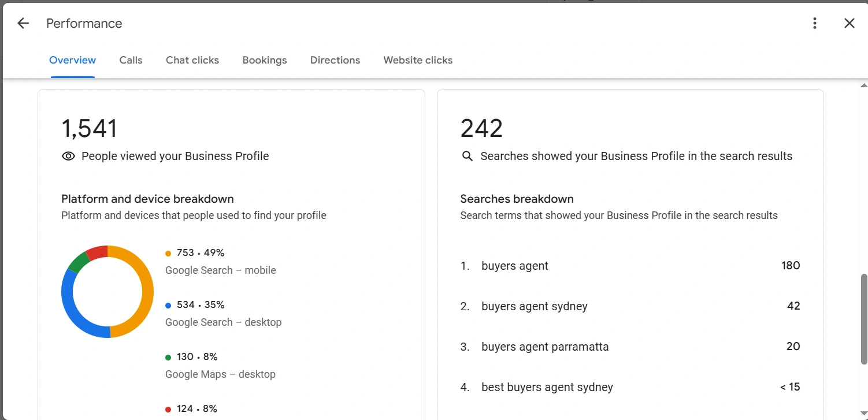This screenshot has height=420, width=868.
Task: Open the Directions tab
Action: point(335,60)
